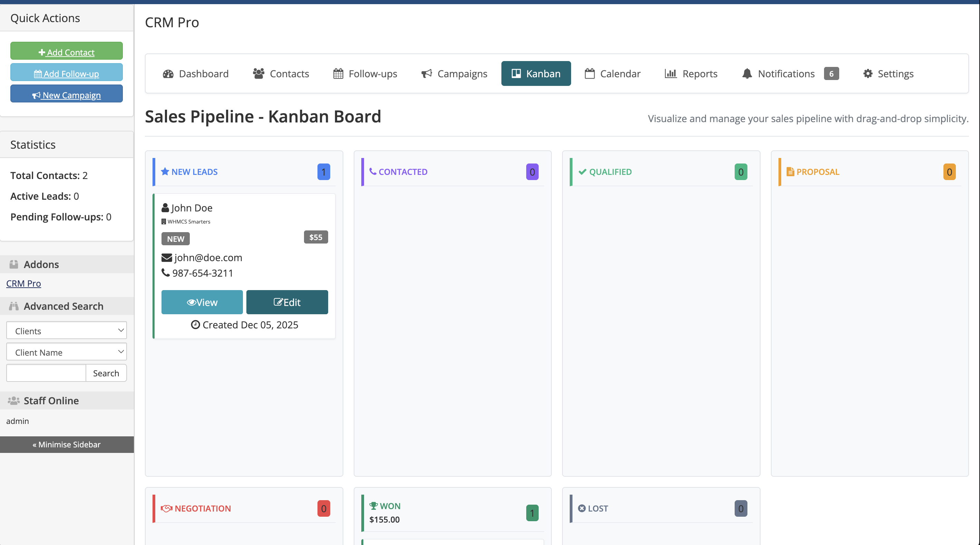Click the Notifications bell icon
Image resolution: width=980 pixels, height=545 pixels.
(x=747, y=73)
